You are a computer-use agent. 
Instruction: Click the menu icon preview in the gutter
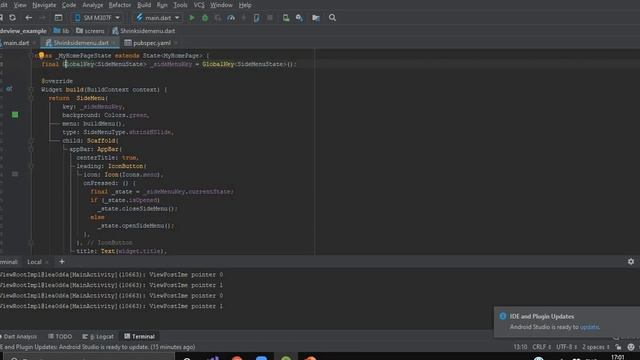[15, 174]
